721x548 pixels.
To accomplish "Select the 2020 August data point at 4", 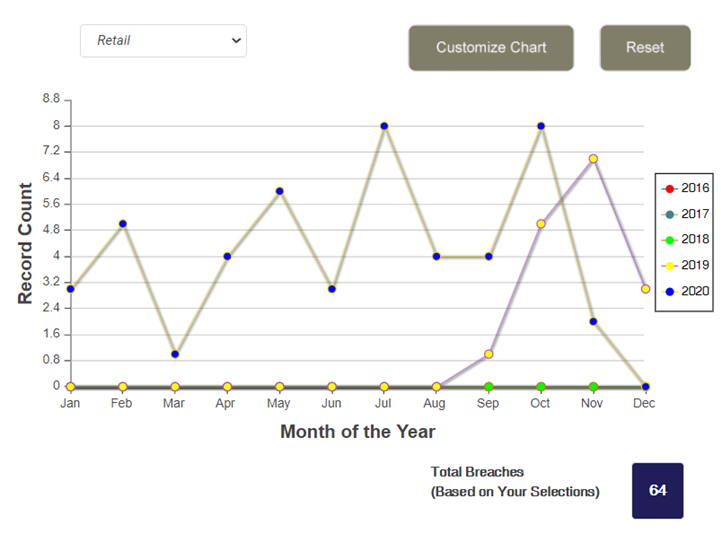I will click(x=436, y=257).
